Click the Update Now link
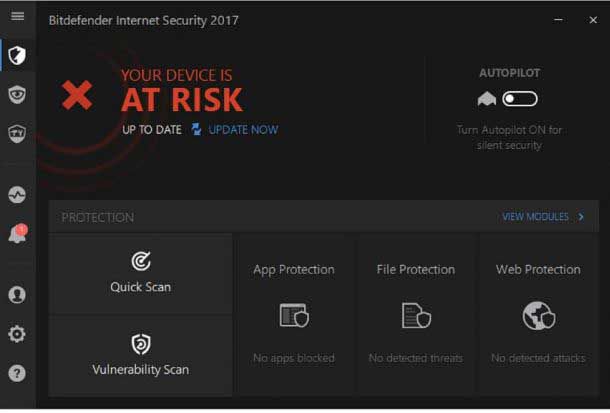610x413 pixels. [243, 130]
